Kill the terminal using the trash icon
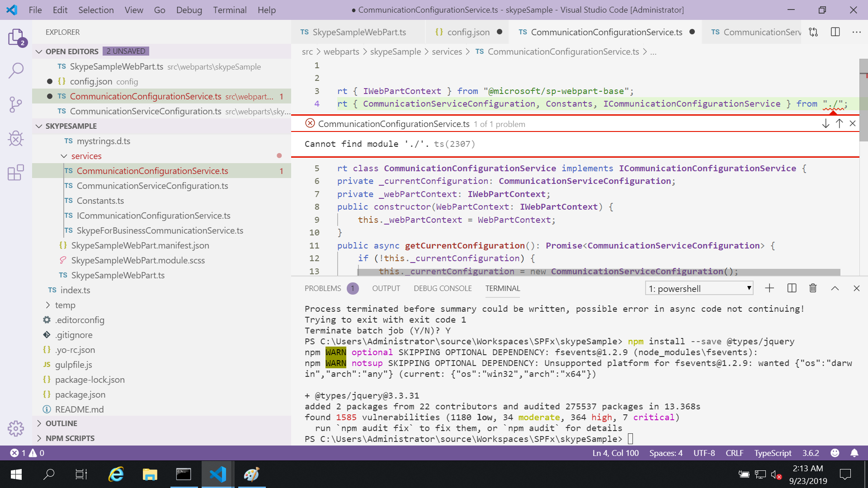Image resolution: width=868 pixels, height=488 pixels. tap(813, 288)
